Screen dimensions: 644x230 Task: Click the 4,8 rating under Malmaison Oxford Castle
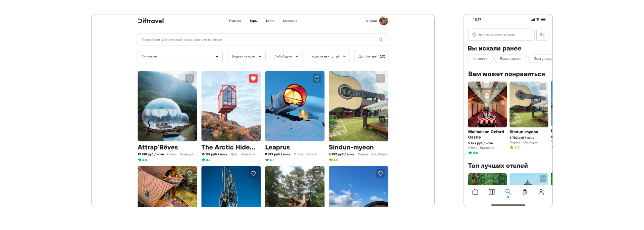point(473,153)
